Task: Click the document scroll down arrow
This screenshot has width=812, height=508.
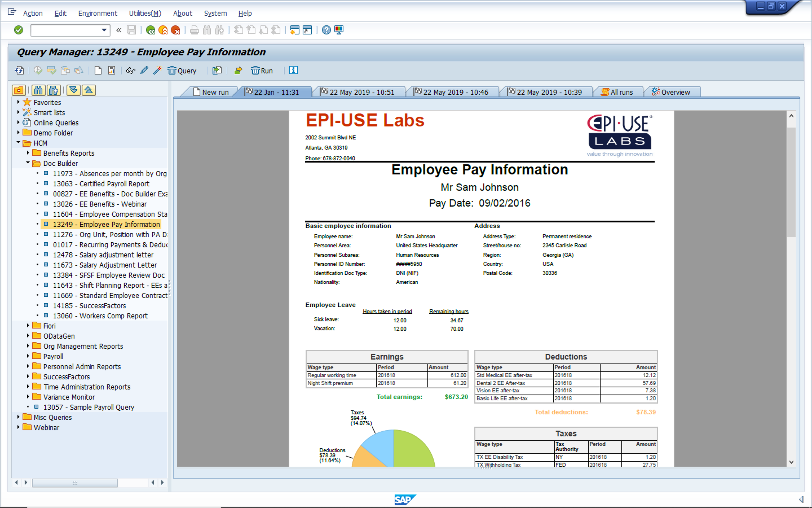Action: [791, 462]
